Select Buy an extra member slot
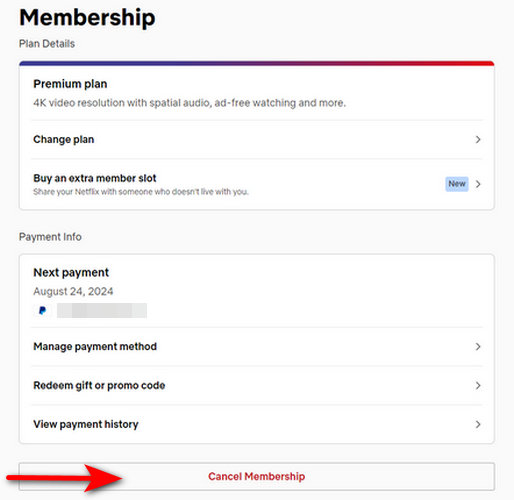This screenshot has height=500, width=514. (257, 184)
